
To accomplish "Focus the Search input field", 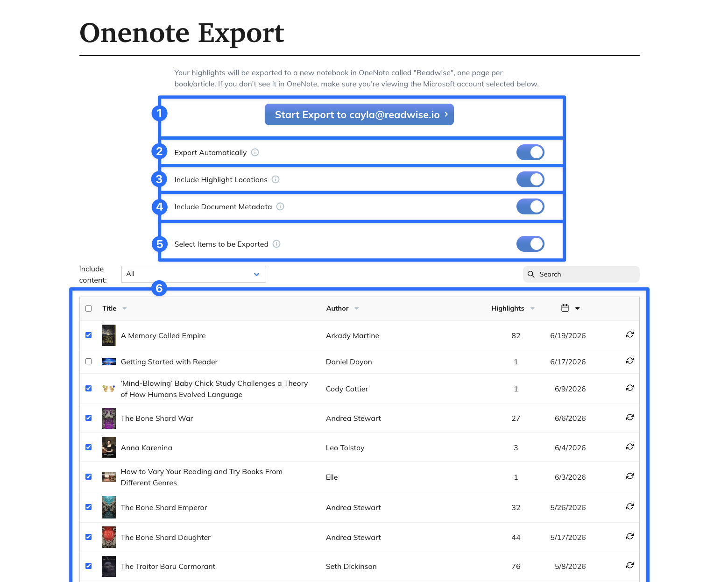I will [581, 274].
